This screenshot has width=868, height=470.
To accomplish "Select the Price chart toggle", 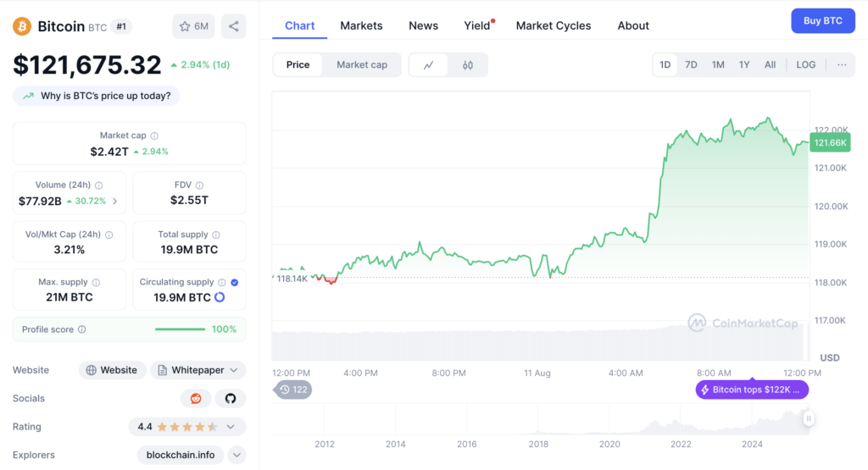I will coord(298,64).
